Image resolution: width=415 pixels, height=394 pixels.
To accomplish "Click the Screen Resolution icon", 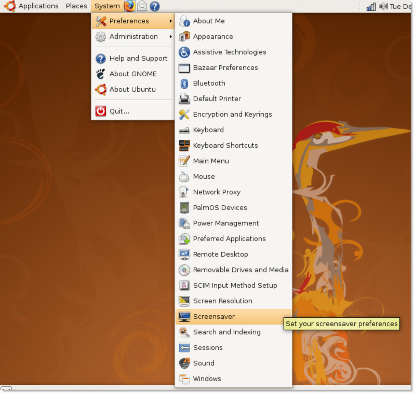I will [x=184, y=301].
